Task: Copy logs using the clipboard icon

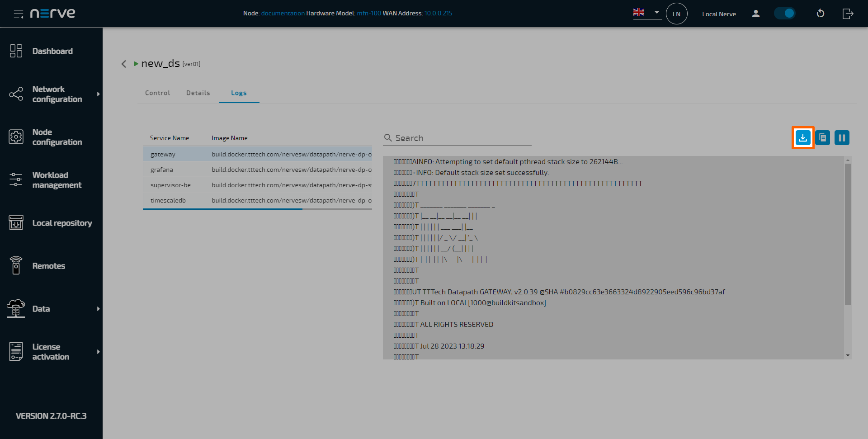Action: pyautogui.click(x=822, y=138)
